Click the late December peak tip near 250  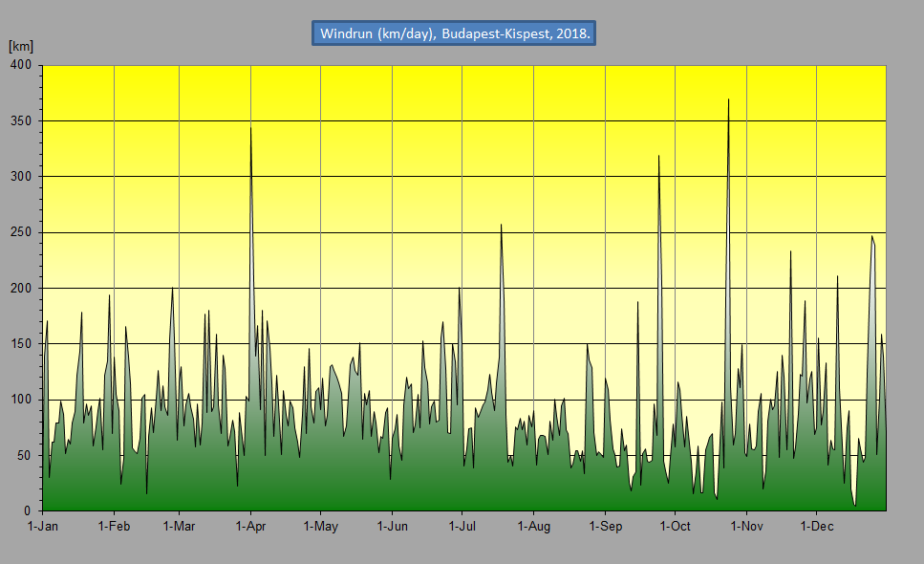tap(871, 236)
